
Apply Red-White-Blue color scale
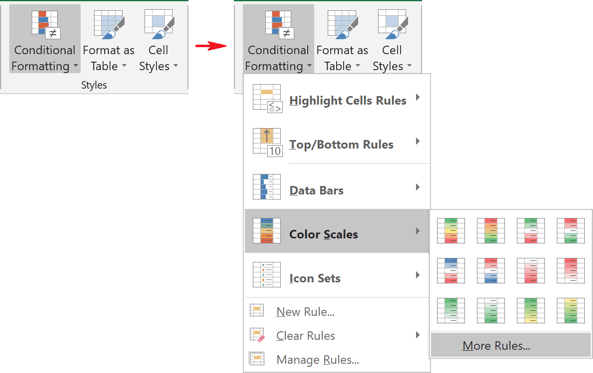491,271
